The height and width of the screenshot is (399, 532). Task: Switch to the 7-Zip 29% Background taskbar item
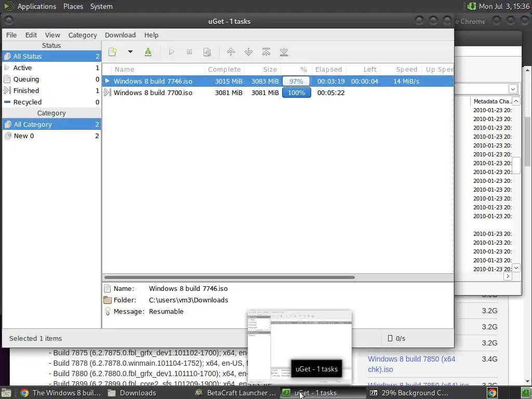(409, 393)
